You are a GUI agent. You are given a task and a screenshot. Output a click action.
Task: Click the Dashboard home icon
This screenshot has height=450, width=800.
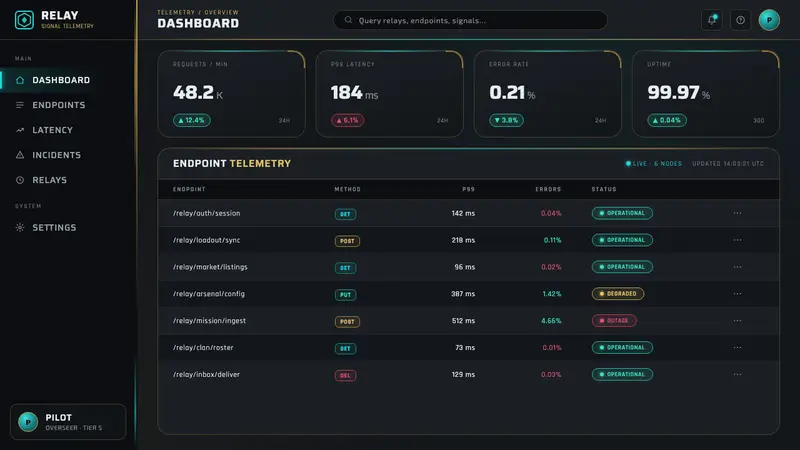pos(20,80)
